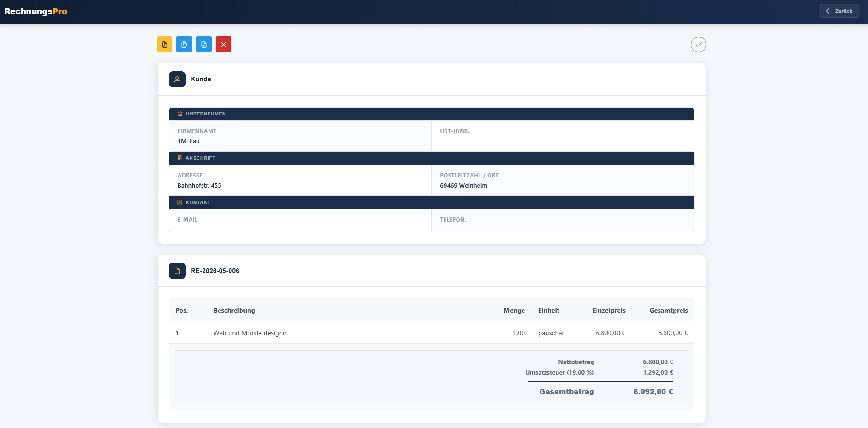Click the invoice document icon beside RE-2026-05-006
The height and width of the screenshot is (428, 868).
click(177, 271)
